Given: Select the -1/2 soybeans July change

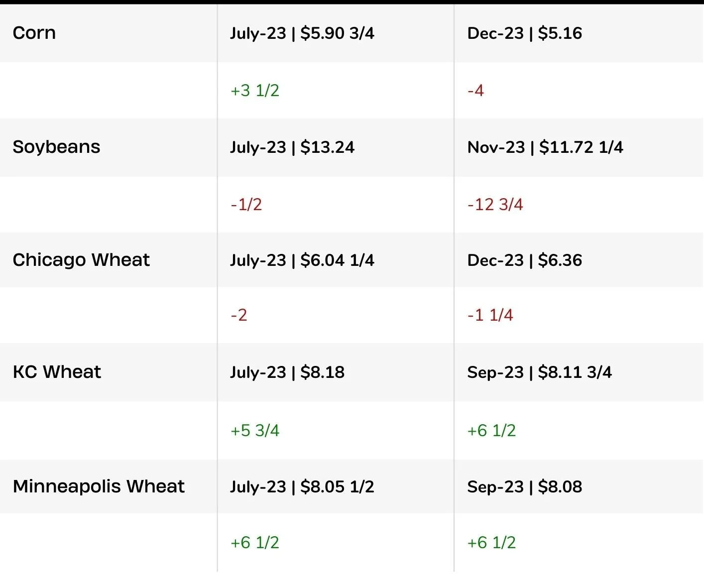Looking at the screenshot, I should (x=246, y=205).
